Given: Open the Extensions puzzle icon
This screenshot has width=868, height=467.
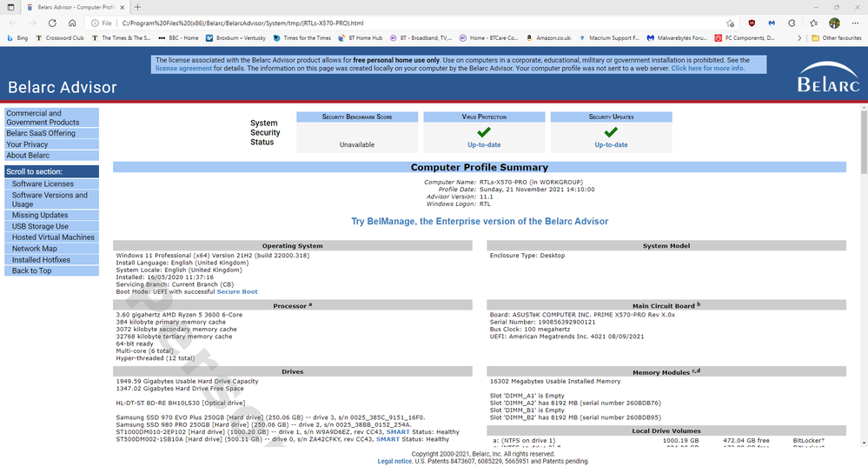Looking at the screenshot, I should tap(793, 23).
